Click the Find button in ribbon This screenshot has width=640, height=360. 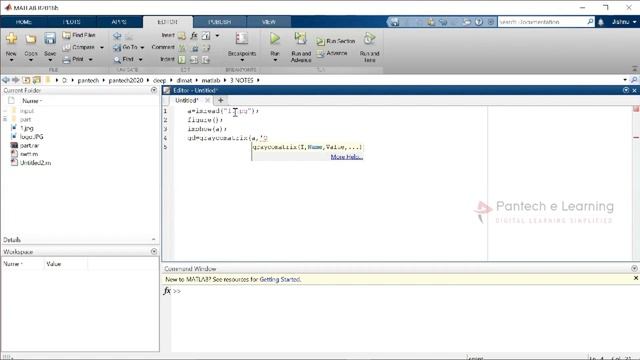click(124, 60)
